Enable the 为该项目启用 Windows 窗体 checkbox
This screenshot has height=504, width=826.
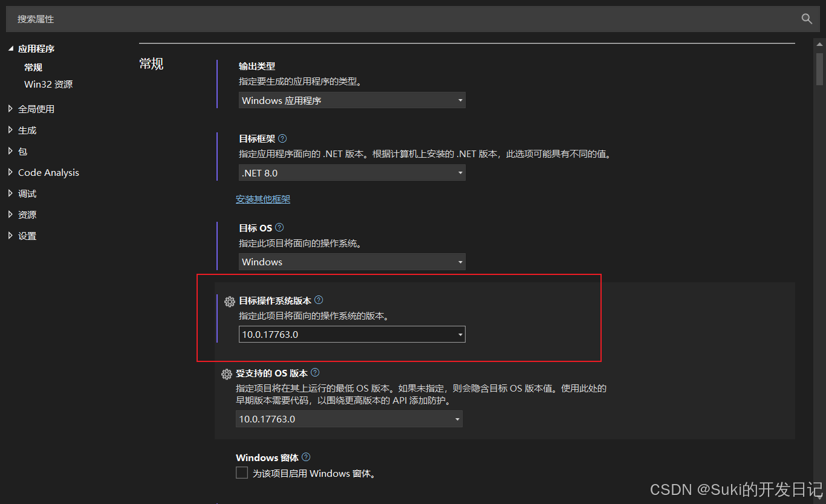click(x=242, y=473)
